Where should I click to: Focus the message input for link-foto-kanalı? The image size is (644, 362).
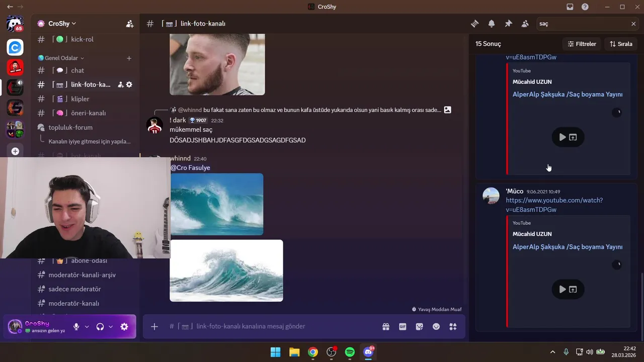272,326
